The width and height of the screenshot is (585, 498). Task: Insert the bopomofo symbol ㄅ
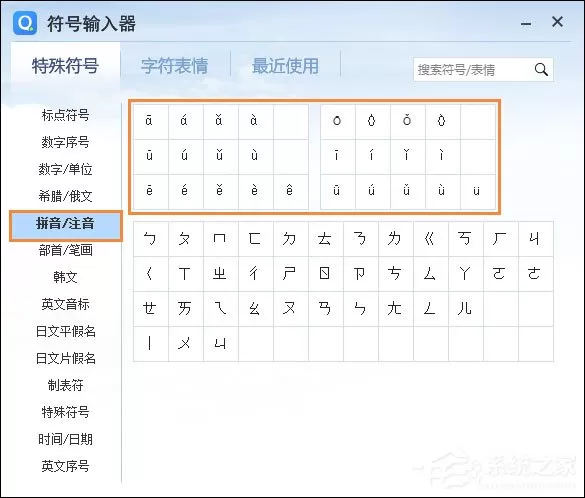(x=150, y=238)
